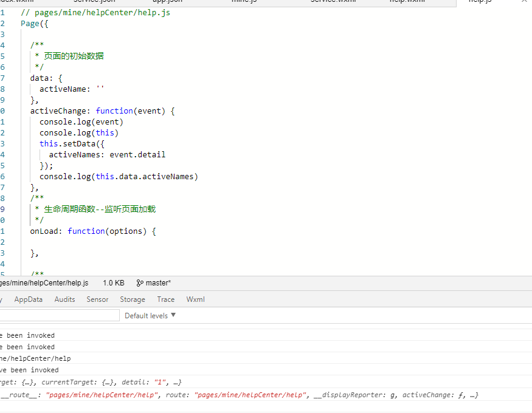The image size is (532, 413).
Task: Click the }); closing line of setData
Action: [46, 166]
